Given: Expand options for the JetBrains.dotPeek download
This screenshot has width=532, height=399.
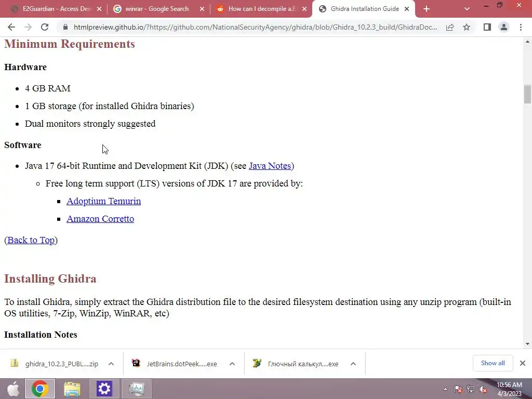Looking at the screenshot, I should pos(232,364).
